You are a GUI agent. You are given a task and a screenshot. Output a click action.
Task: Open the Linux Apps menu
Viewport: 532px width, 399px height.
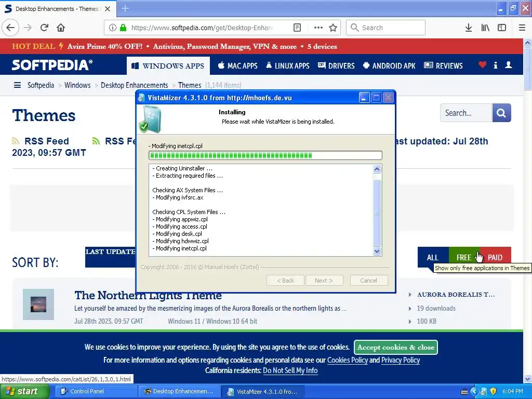287,65
